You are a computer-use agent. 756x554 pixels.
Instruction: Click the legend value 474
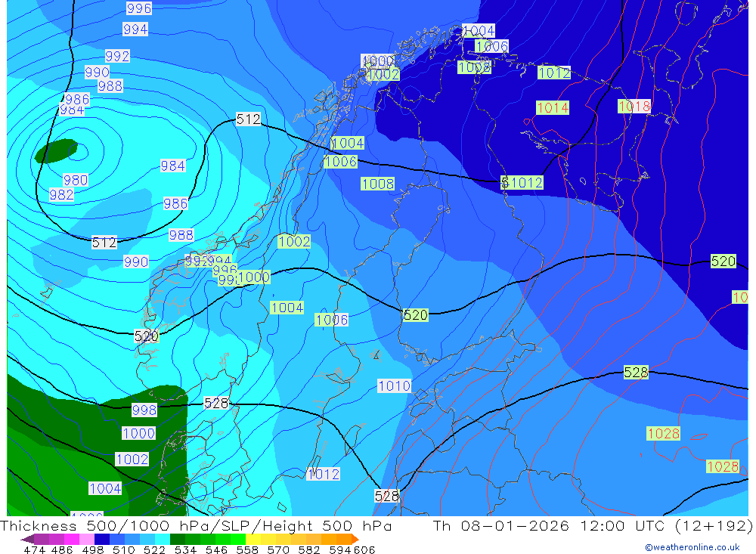coord(35,549)
